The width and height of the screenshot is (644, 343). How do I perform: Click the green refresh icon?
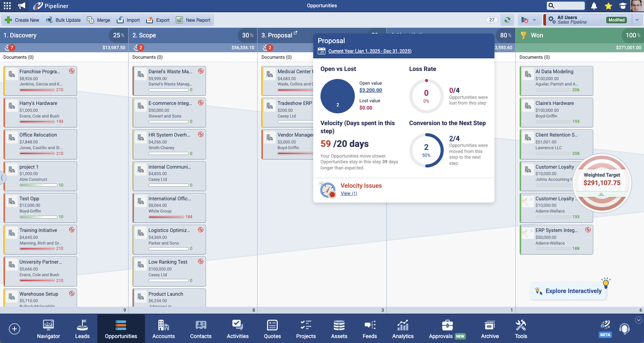click(x=507, y=20)
